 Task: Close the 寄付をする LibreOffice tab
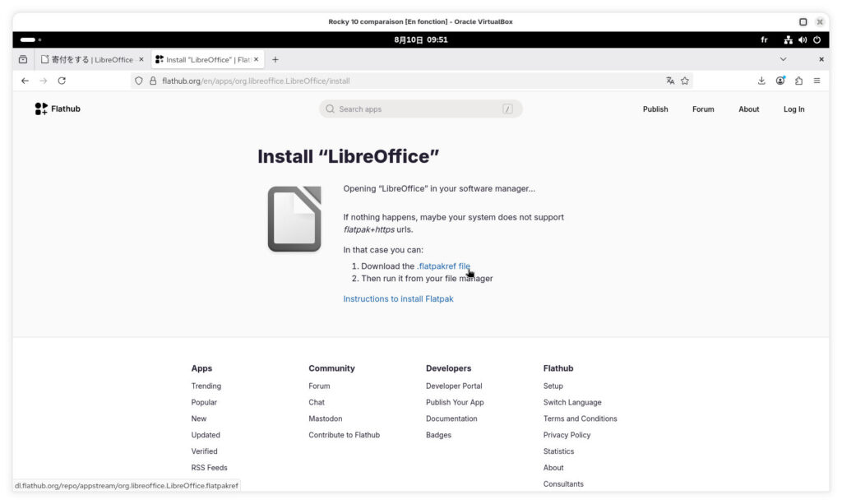(x=141, y=59)
